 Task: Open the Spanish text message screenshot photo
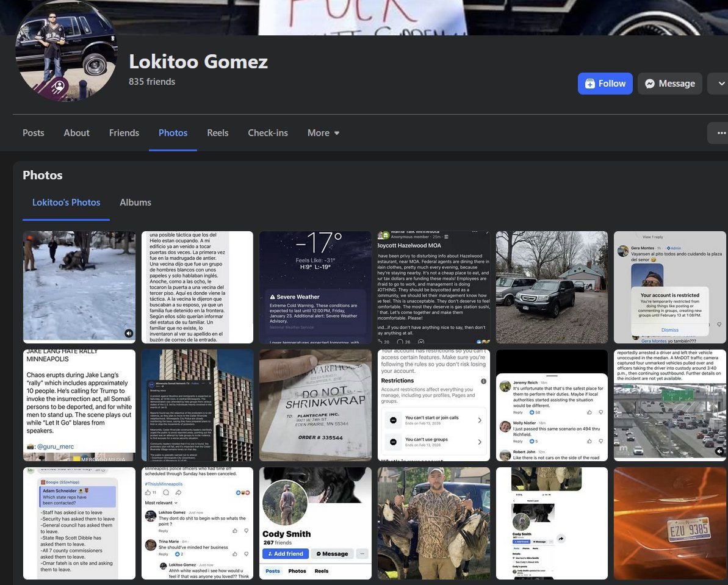pos(197,287)
